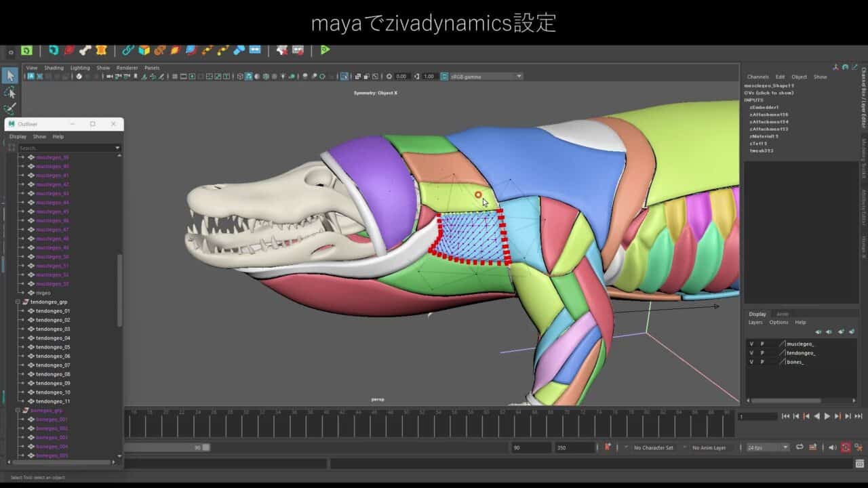Click the blue bolt-shaped shelf icon
Image resolution: width=868 pixels, height=488 pixels.
coord(239,50)
